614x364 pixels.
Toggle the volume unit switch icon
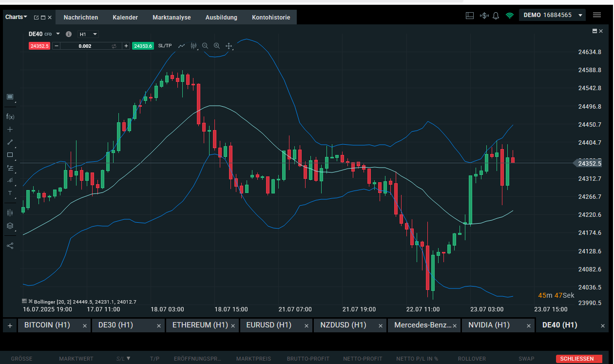click(x=114, y=46)
